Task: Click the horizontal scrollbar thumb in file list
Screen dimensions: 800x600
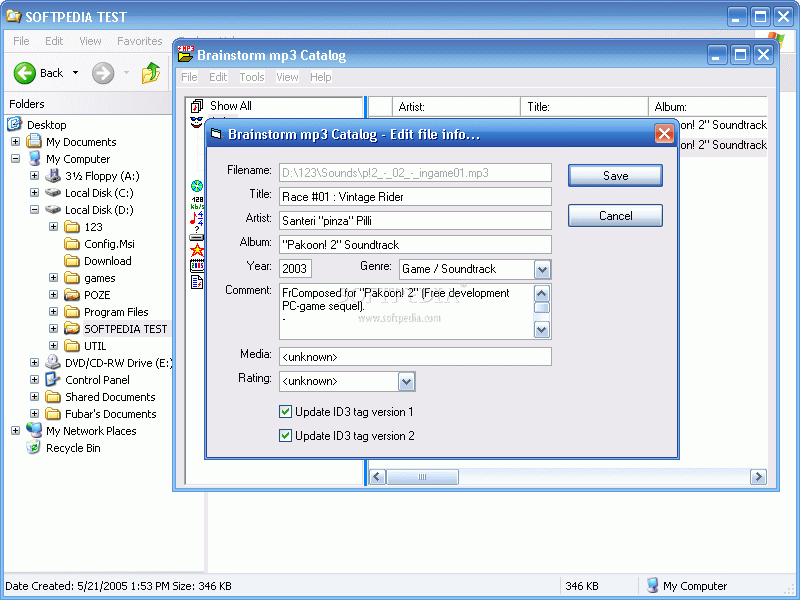Action: point(422,477)
